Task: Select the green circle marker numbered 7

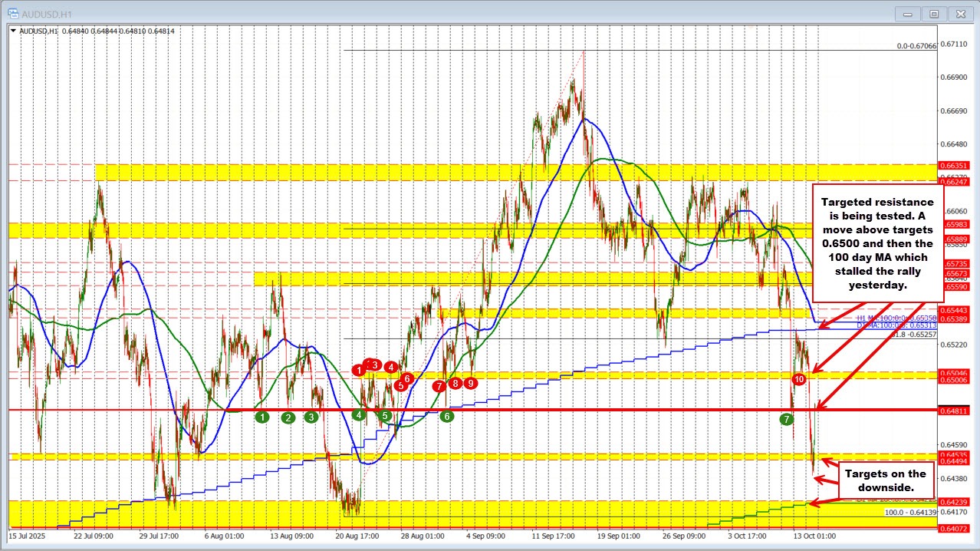Action: point(787,419)
